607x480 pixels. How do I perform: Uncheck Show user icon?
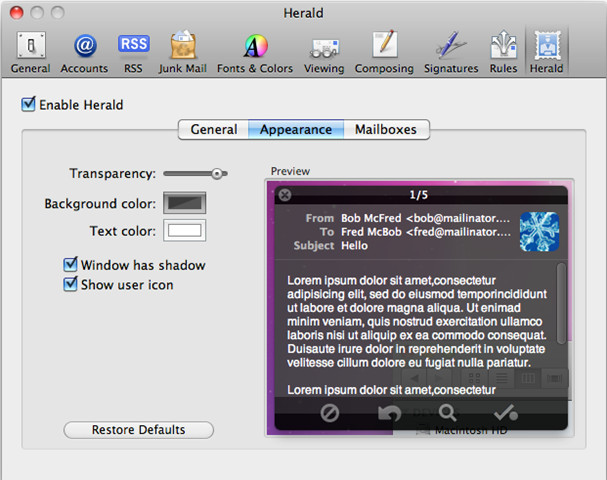click(70, 284)
